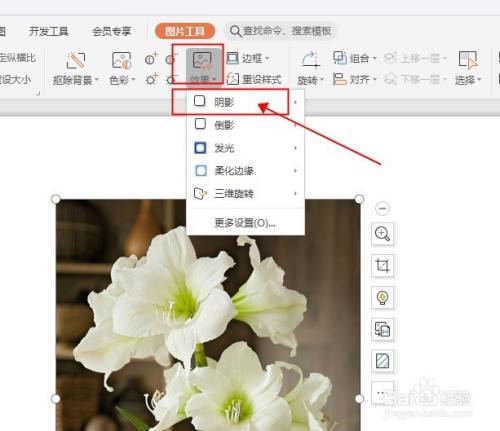Viewport: 500px width, 431px height.
Task: Select the 图片工具 ribbon tab
Action: tap(185, 31)
